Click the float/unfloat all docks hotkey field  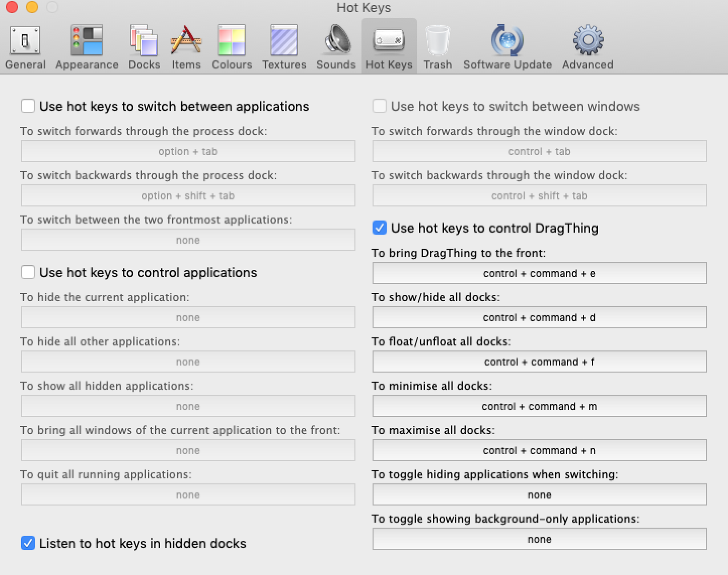click(539, 362)
